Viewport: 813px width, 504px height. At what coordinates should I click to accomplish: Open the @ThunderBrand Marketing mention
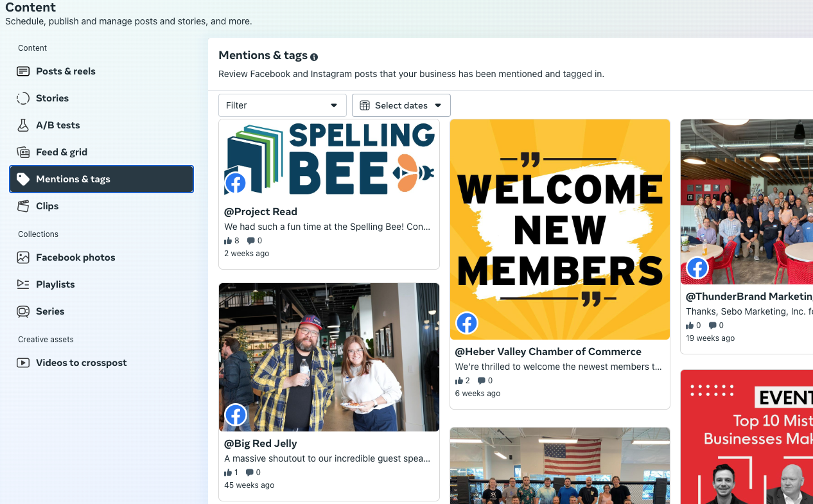pyautogui.click(x=749, y=297)
